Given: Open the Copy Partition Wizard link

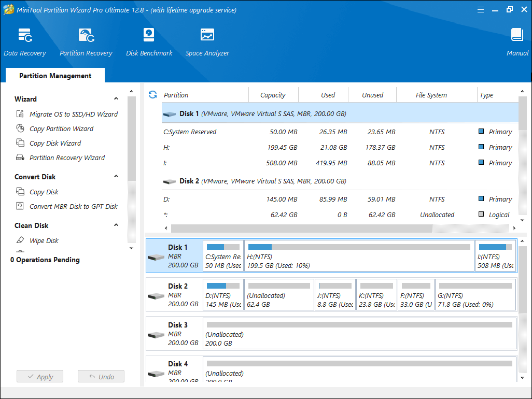Looking at the screenshot, I should click(61, 129).
